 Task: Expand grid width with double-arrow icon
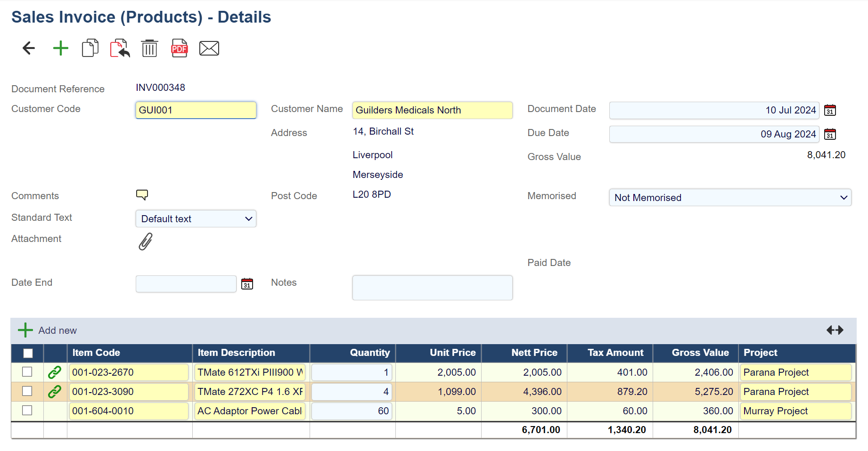(x=835, y=330)
